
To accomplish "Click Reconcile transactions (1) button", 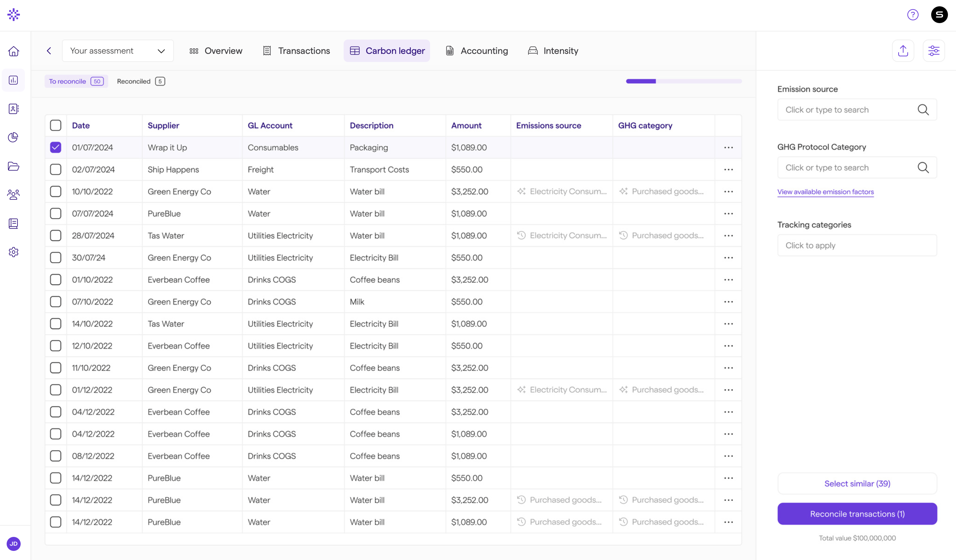I will 857,514.
